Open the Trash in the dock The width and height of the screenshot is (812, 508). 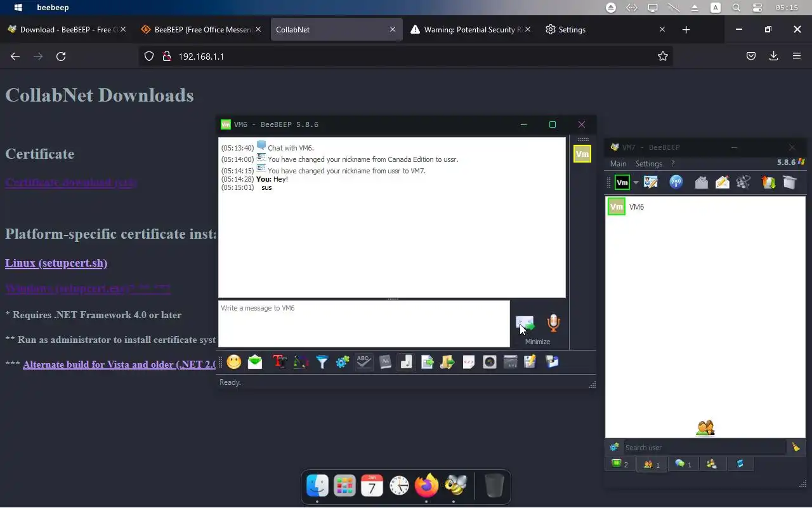point(494,486)
